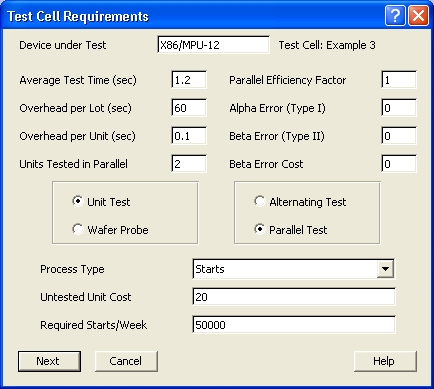Focus the Alpha Error (Type I) field
Image resolution: width=434 pixels, height=389 pixels.
point(399,108)
